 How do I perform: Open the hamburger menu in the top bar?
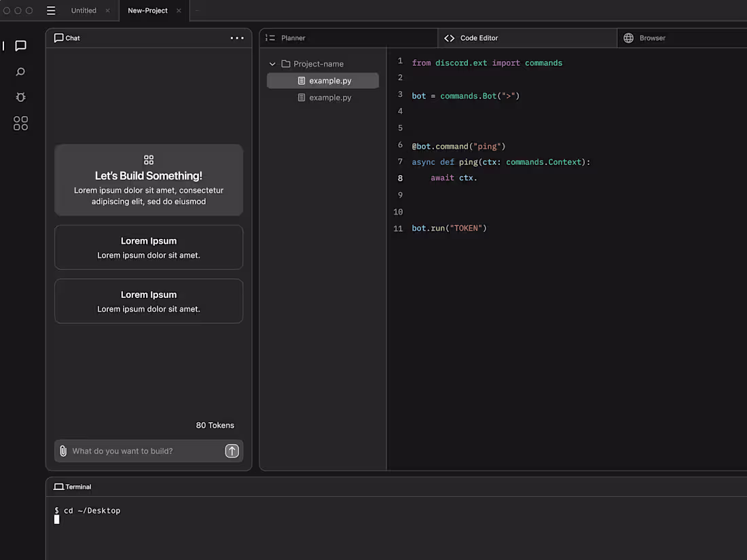(51, 10)
